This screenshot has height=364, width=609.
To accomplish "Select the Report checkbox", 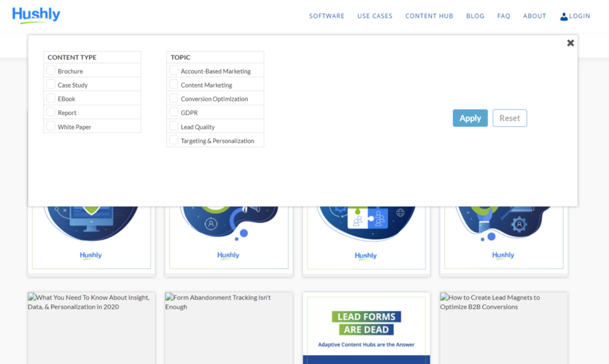I will [x=51, y=112].
